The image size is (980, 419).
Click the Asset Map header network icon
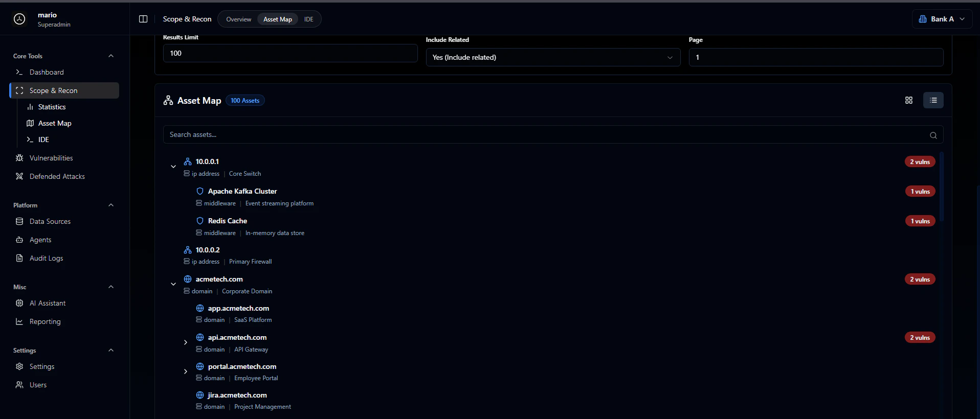168,101
